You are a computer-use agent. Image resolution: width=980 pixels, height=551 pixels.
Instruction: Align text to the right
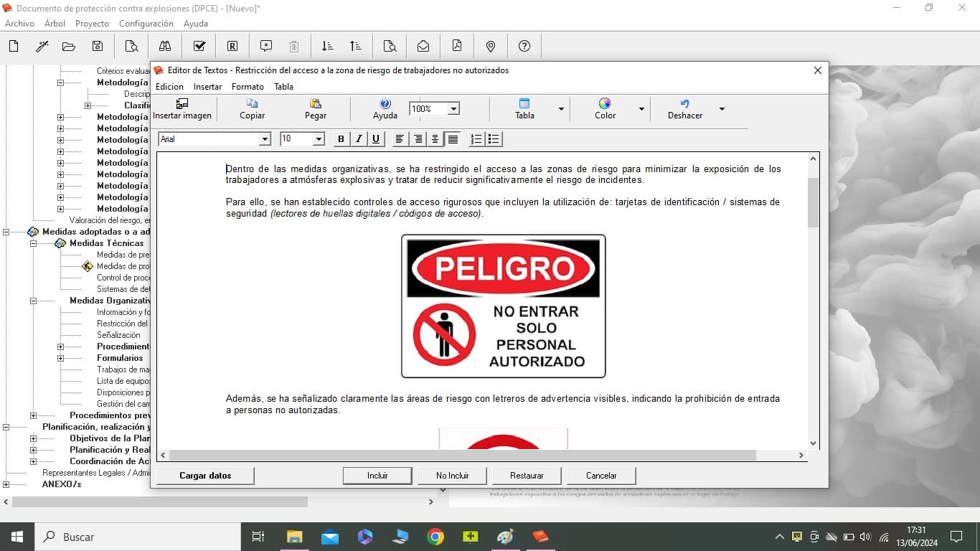tap(418, 139)
